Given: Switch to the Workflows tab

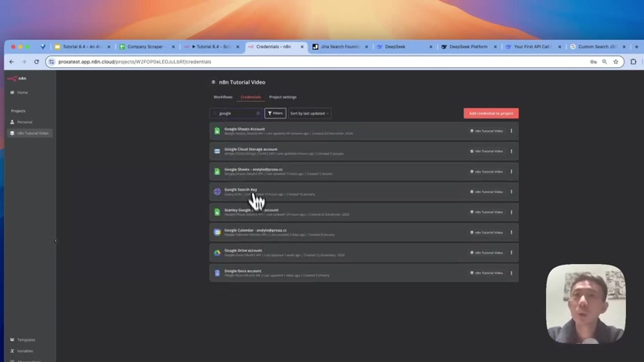Looking at the screenshot, I should pyautogui.click(x=223, y=97).
